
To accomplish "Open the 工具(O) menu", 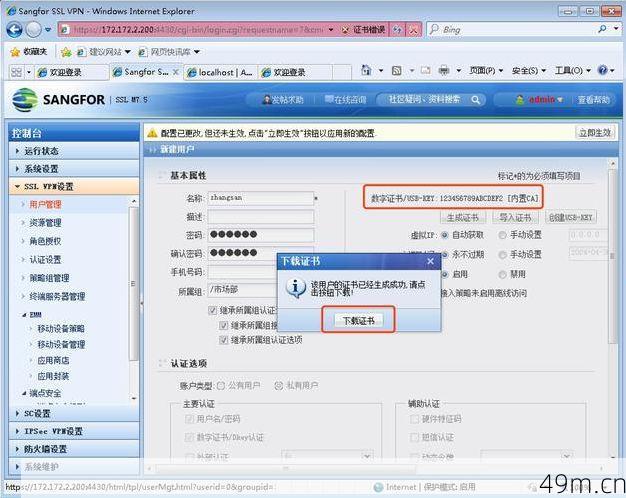I will [x=572, y=71].
